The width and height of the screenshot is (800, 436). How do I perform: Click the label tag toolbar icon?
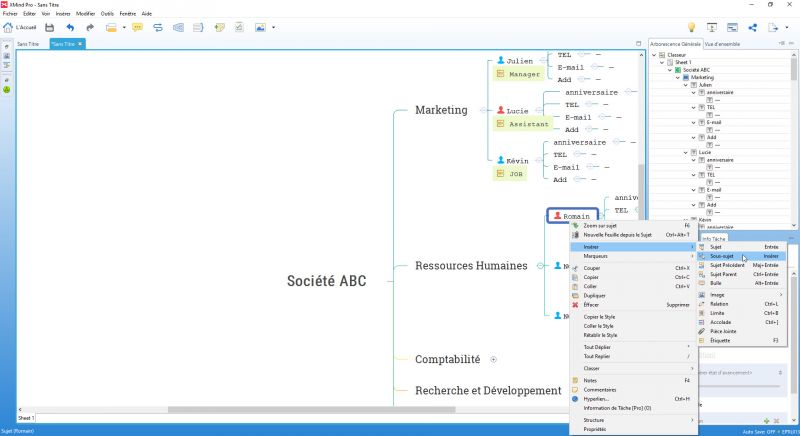coord(219,28)
